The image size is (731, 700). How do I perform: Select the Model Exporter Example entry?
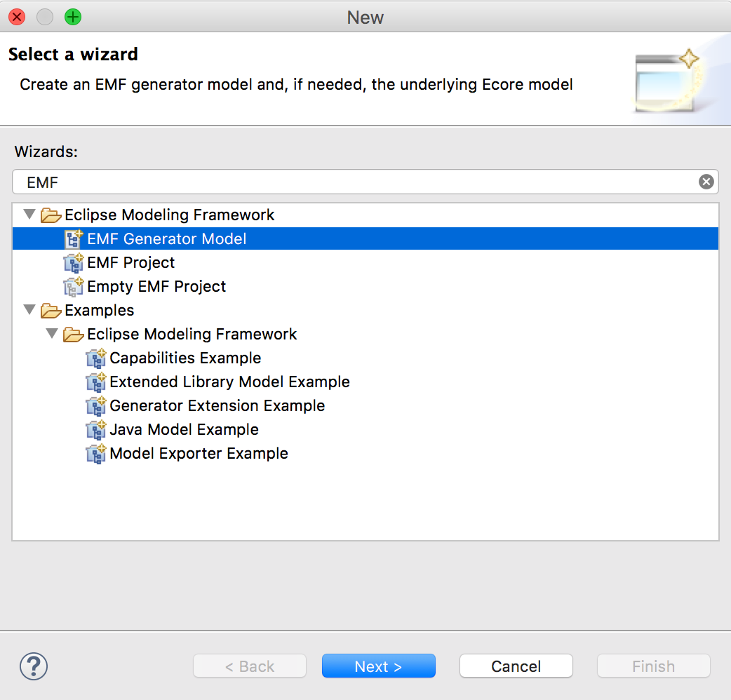point(199,453)
